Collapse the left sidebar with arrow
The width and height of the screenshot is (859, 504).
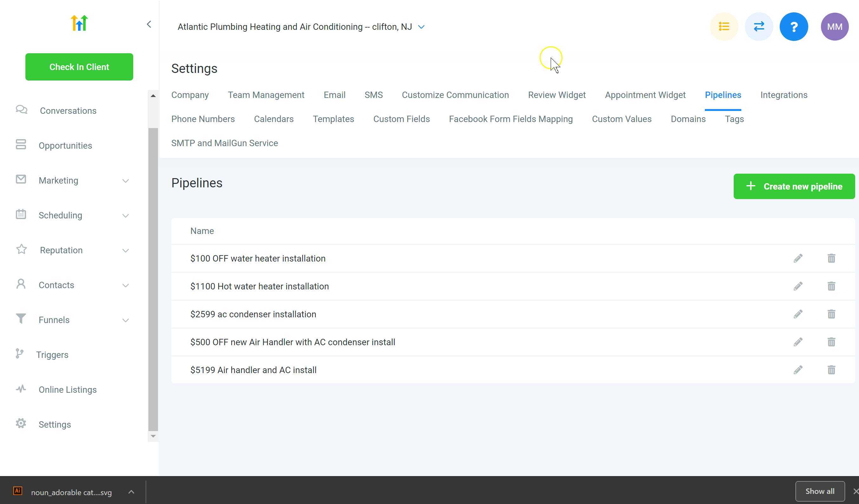pyautogui.click(x=149, y=24)
